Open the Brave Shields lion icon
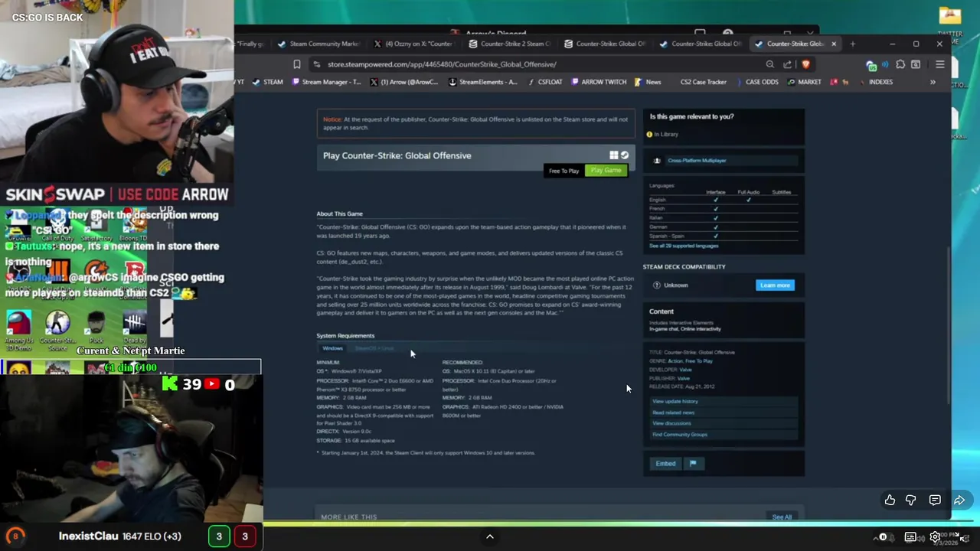 (805, 64)
